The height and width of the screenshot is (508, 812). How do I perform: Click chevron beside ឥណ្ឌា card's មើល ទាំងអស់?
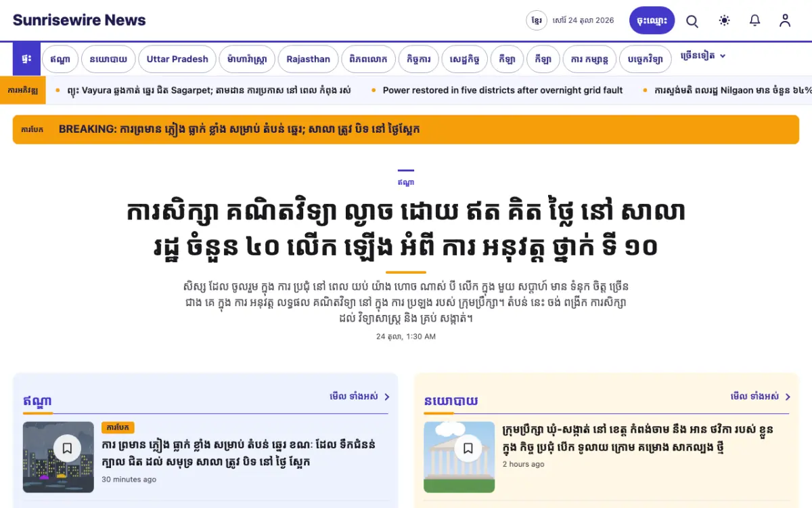(387, 397)
